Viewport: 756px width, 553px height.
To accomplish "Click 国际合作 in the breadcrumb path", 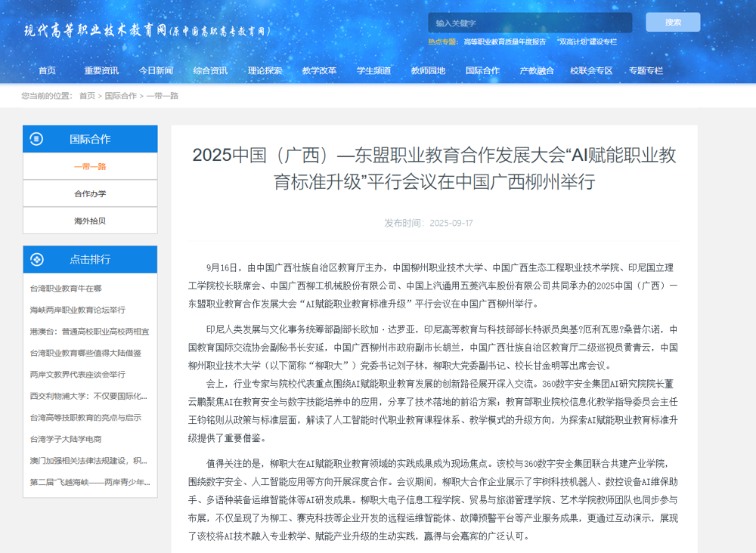I will click(x=121, y=96).
